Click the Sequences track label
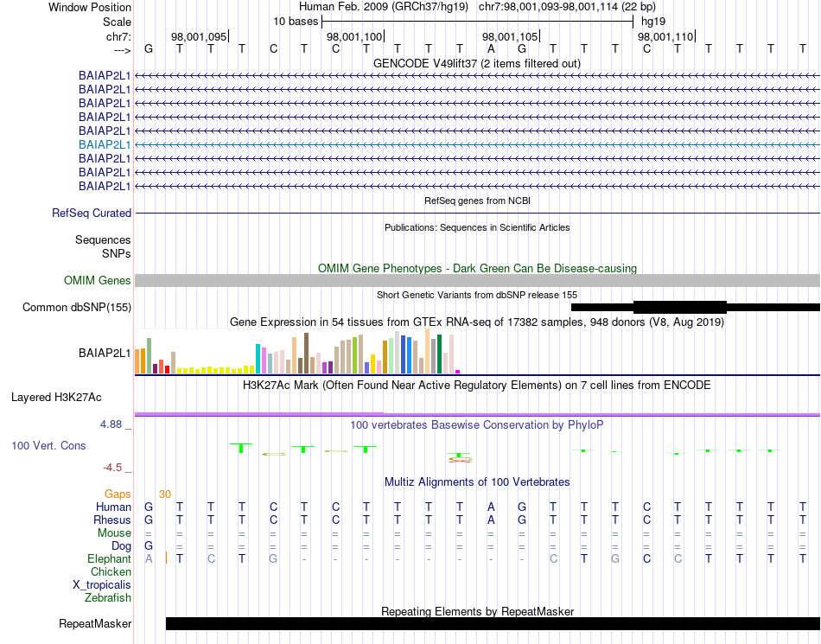Screen dimensions: 821x644 click(103, 239)
